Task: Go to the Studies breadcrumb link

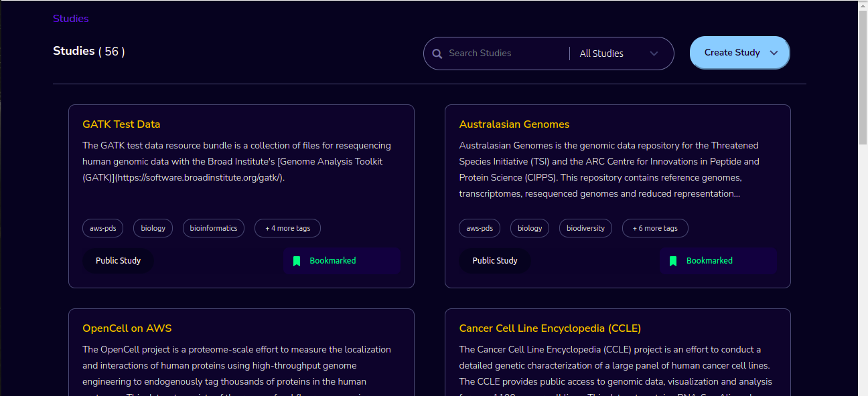Action: (71, 19)
